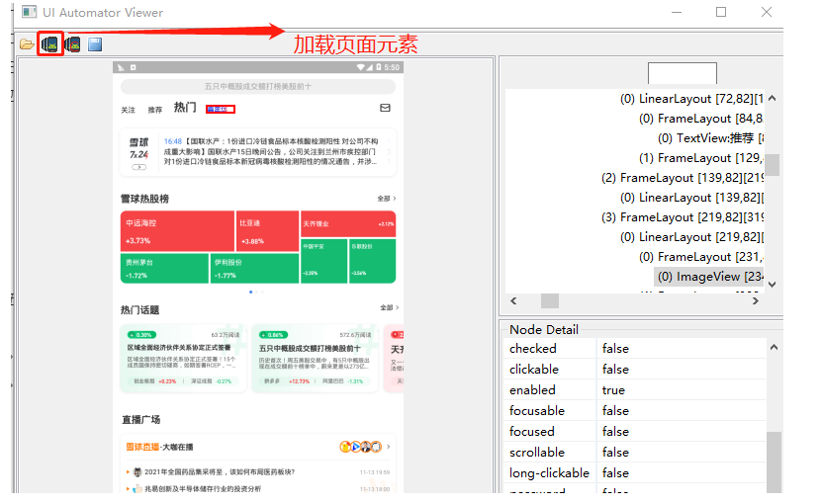Click the empty box above the hierarchy tree
This screenshot has height=504, width=821.
pos(683,73)
